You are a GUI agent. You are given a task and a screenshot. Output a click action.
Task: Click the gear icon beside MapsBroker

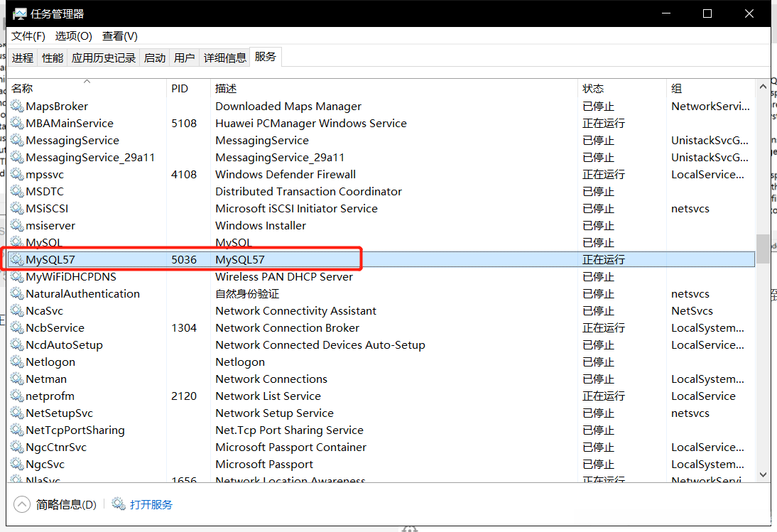tap(17, 106)
